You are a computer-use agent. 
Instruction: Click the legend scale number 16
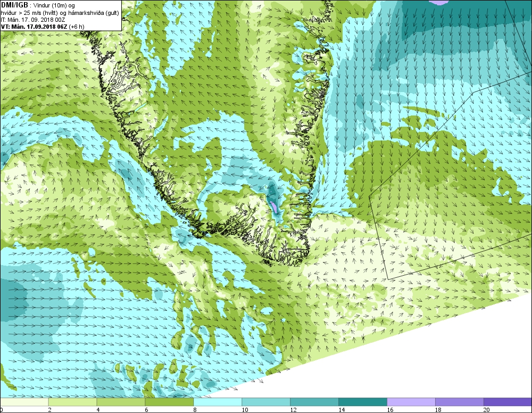390,410
